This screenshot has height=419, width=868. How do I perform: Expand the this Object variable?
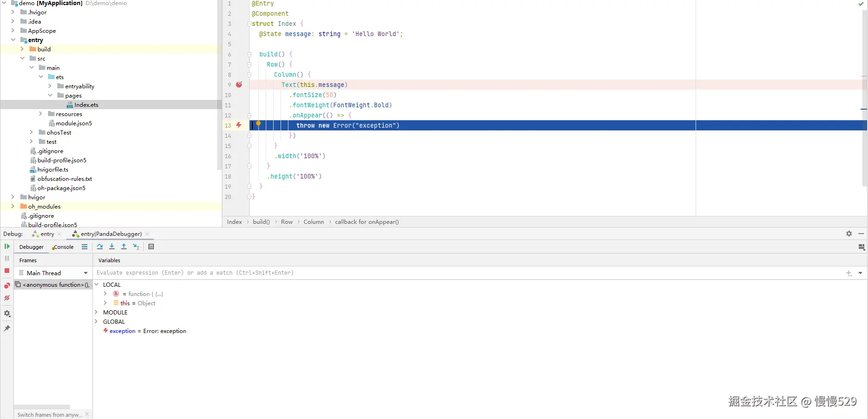click(x=105, y=303)
